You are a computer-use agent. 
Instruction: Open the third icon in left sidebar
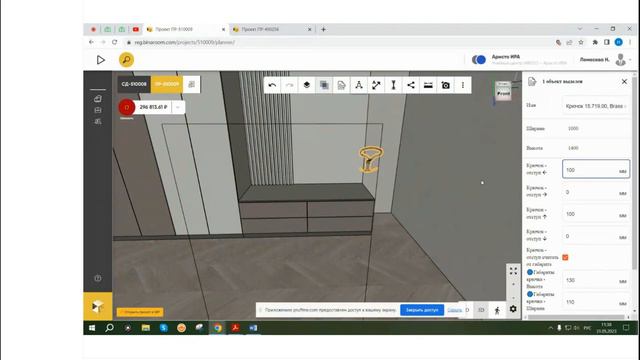tap(98, 122)
